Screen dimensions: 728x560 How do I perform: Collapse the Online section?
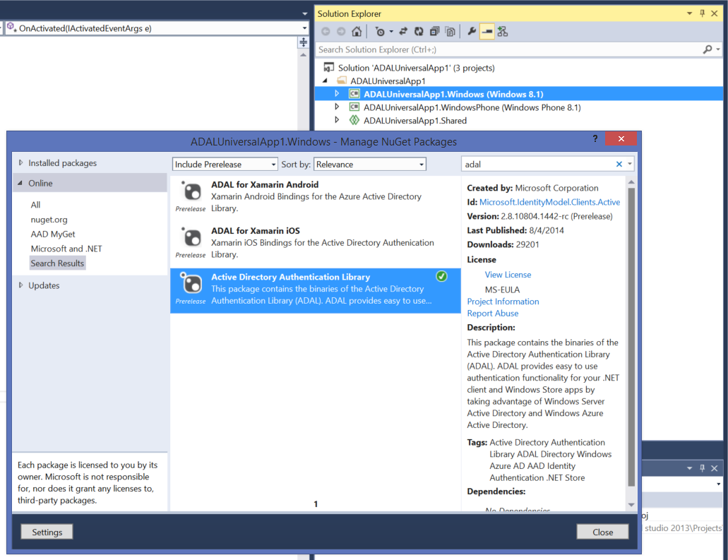(20, 183)
